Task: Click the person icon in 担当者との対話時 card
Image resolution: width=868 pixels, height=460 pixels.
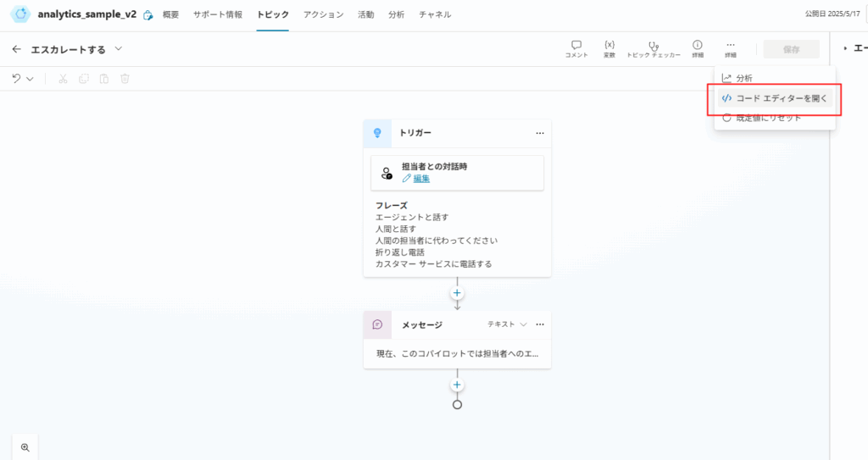Action: click(x=387, y=174)
